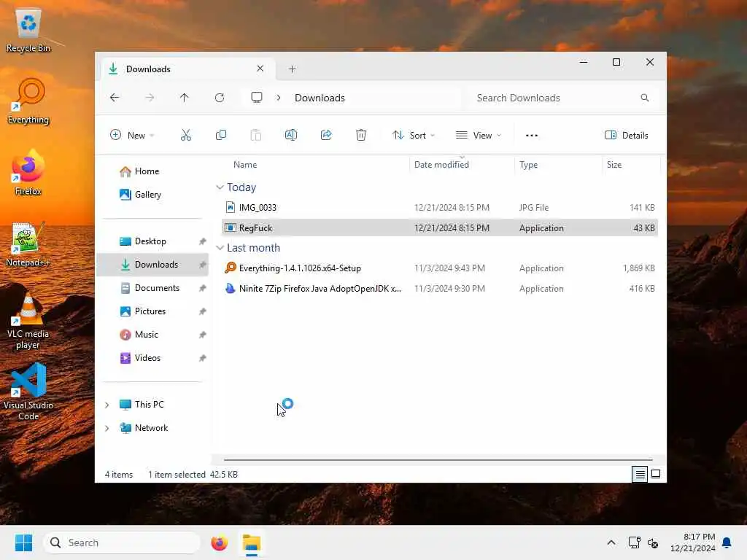Show hidden tray icons chevron
Screen dimensions: 747x560
611,542
